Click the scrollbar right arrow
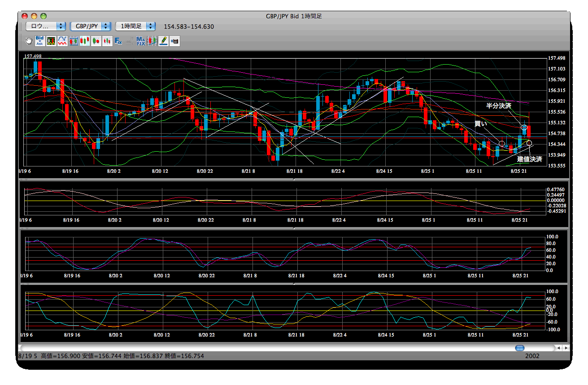588x385 pixels. pos(566,348)
